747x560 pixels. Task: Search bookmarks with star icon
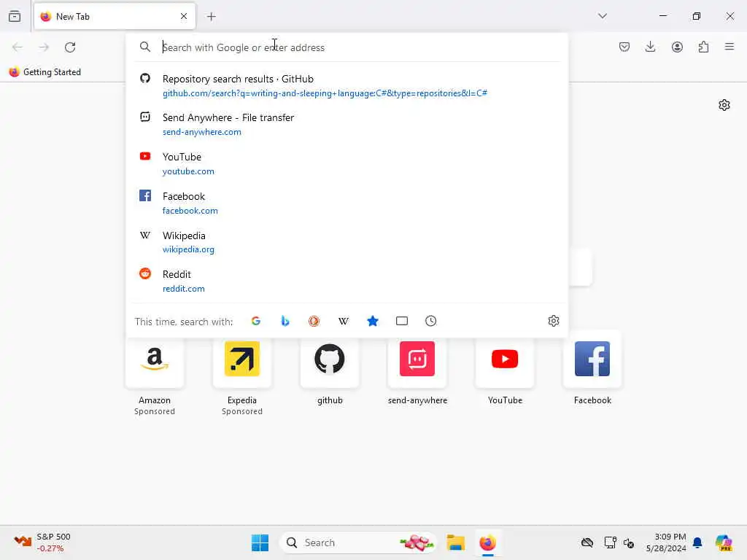(373, 321)
